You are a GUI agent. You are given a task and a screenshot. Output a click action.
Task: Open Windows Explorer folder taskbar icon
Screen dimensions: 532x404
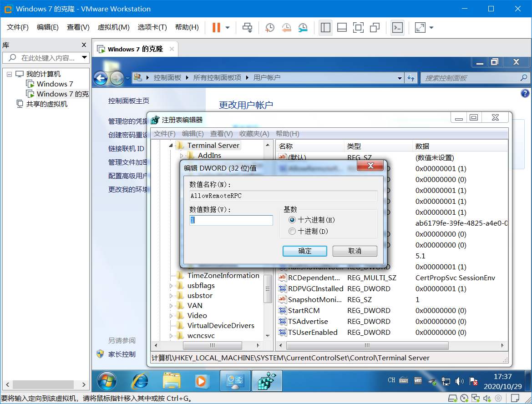coord(171,381)
